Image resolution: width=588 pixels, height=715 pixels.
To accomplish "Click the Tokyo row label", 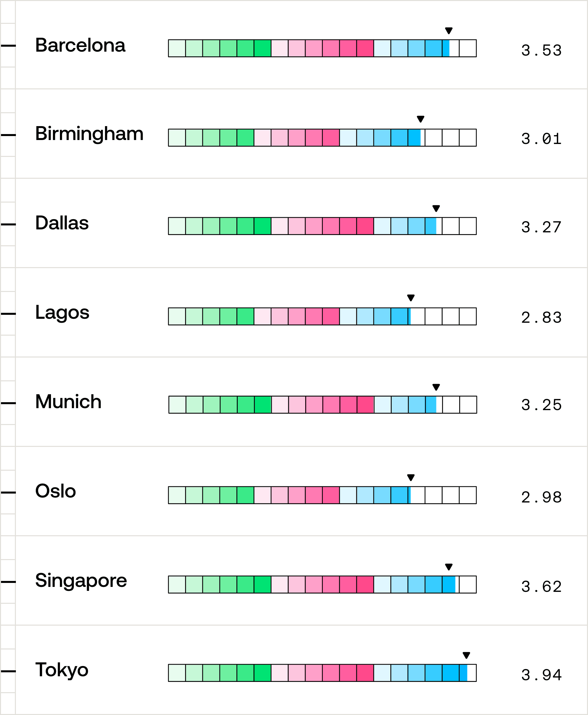I will pos(62,670).
